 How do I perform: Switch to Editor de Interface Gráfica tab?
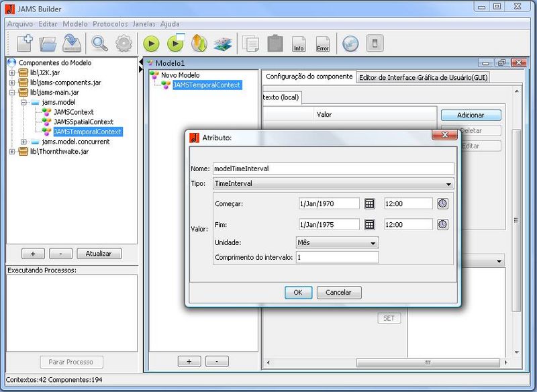pyautogui.click(x=424, y=77)
